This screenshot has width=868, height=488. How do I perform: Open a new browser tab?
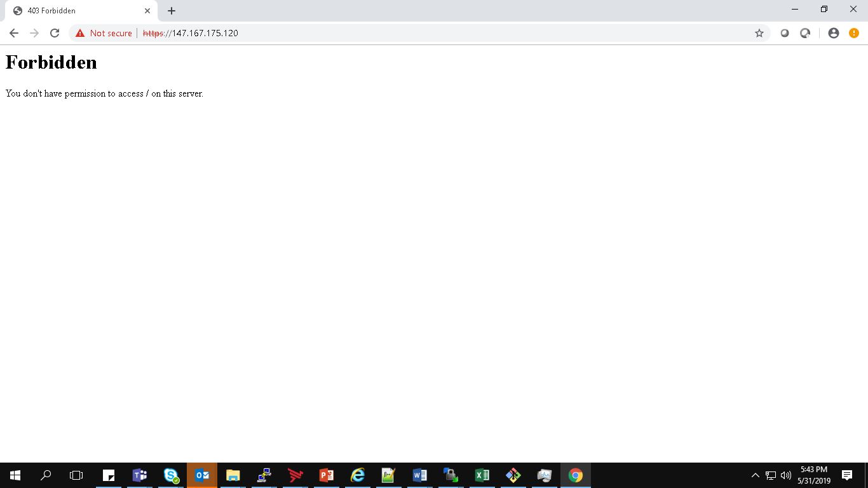point(172,11)
